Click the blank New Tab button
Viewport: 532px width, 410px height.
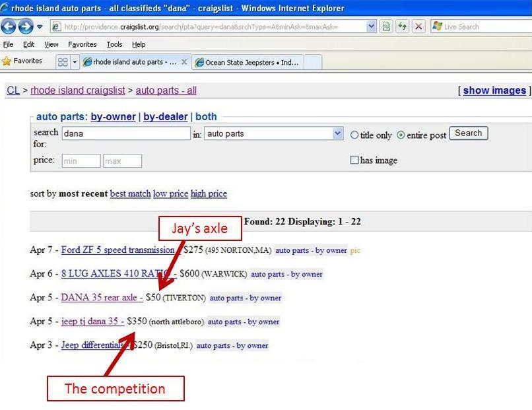(313, 63)
